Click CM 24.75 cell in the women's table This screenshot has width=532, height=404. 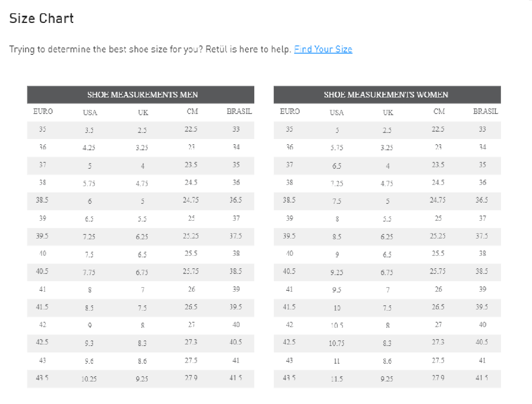[x=438, y=200]
